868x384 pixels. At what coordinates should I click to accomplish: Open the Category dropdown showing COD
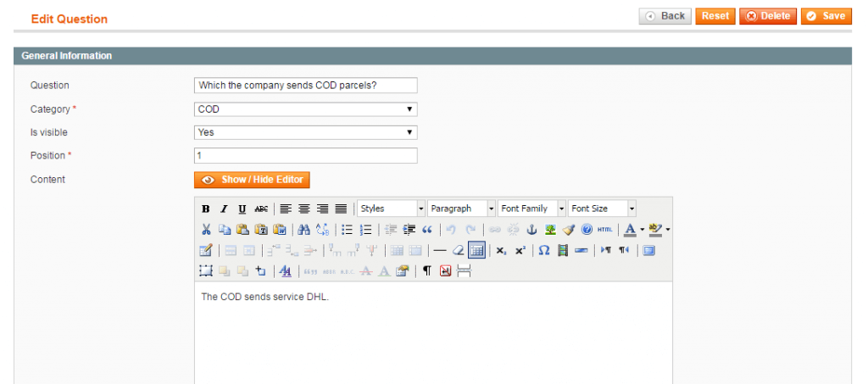305,109
